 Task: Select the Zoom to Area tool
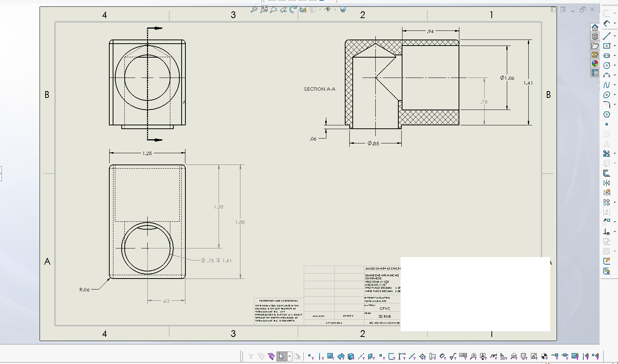(274, 9)
